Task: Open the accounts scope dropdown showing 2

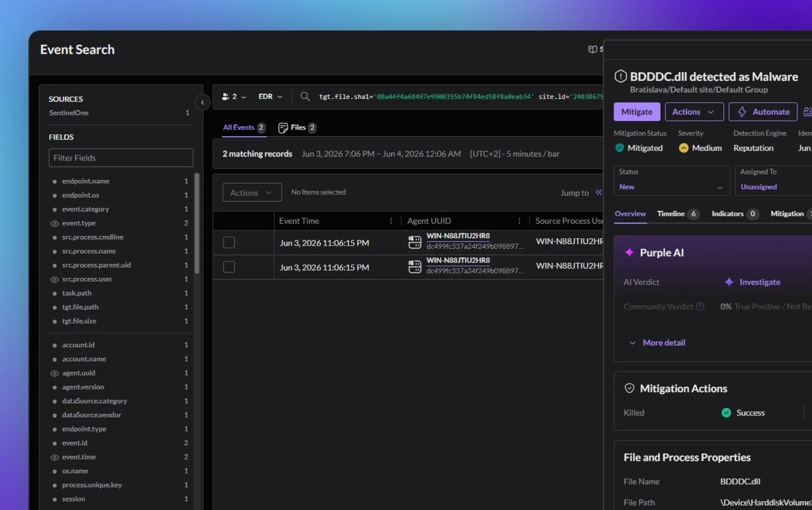Action: (234, 97)
